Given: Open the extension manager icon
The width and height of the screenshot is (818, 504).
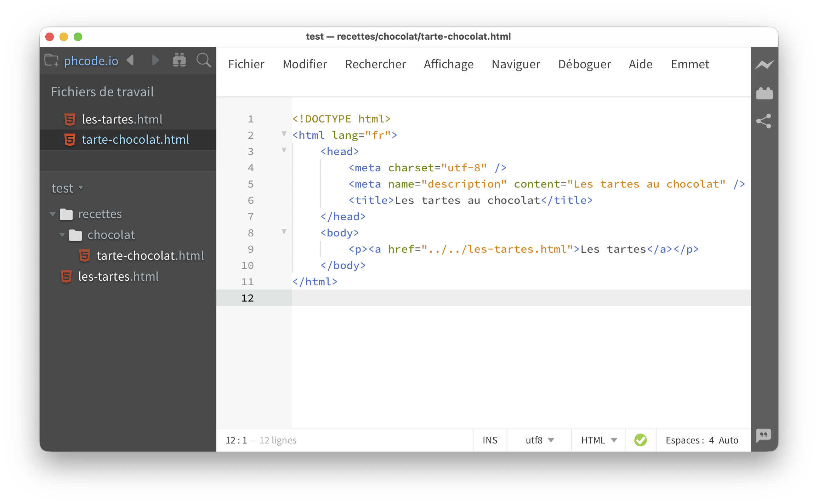Looking at the screenshot, I should (x=764, y=93).
